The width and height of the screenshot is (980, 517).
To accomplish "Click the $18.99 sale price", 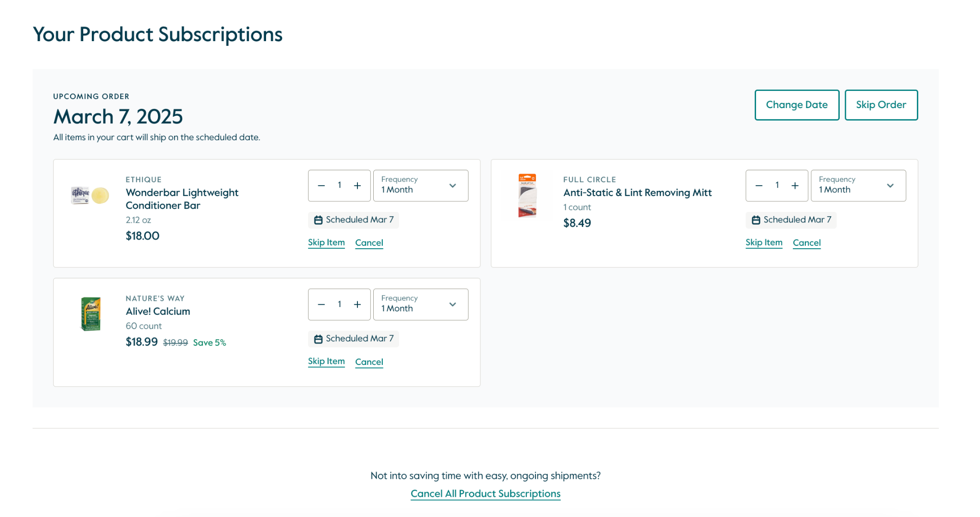I will tap(142, 342).
